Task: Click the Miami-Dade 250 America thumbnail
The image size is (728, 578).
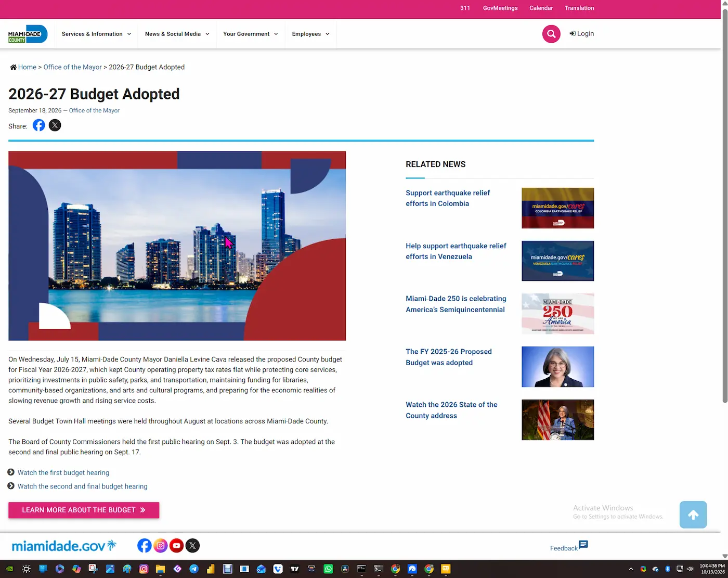Action: [x=557, y=314]
